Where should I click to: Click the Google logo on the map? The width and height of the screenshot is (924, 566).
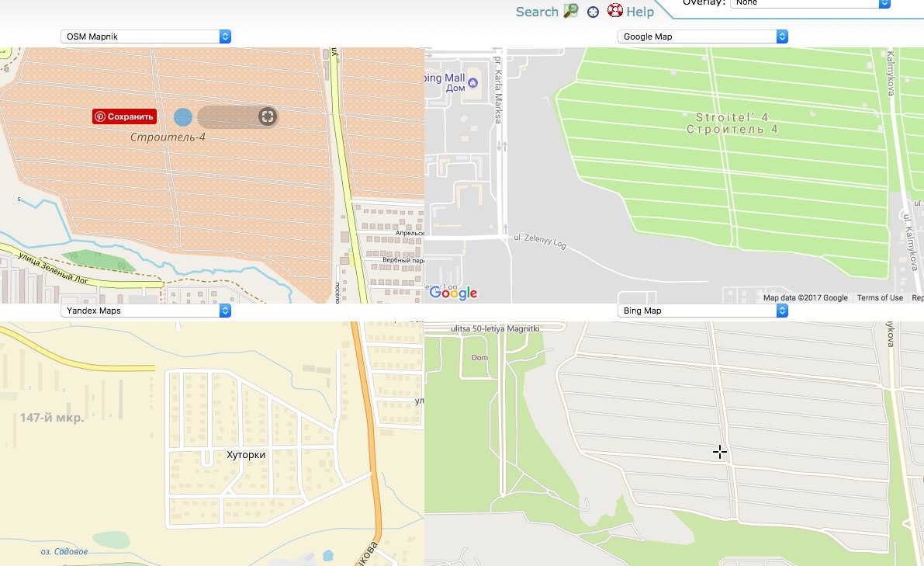tap(453, 293)
